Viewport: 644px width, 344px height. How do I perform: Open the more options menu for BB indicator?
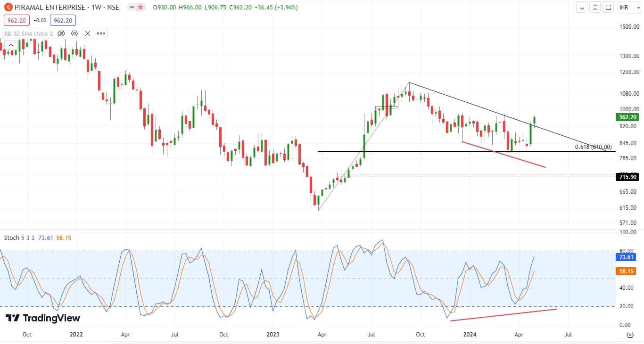[101, 33]
